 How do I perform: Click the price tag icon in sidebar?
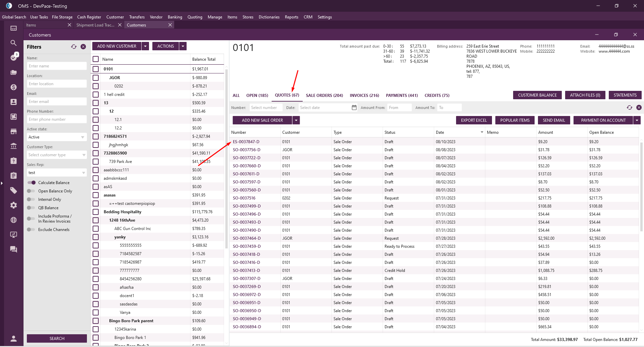click(x=13, y=190)
